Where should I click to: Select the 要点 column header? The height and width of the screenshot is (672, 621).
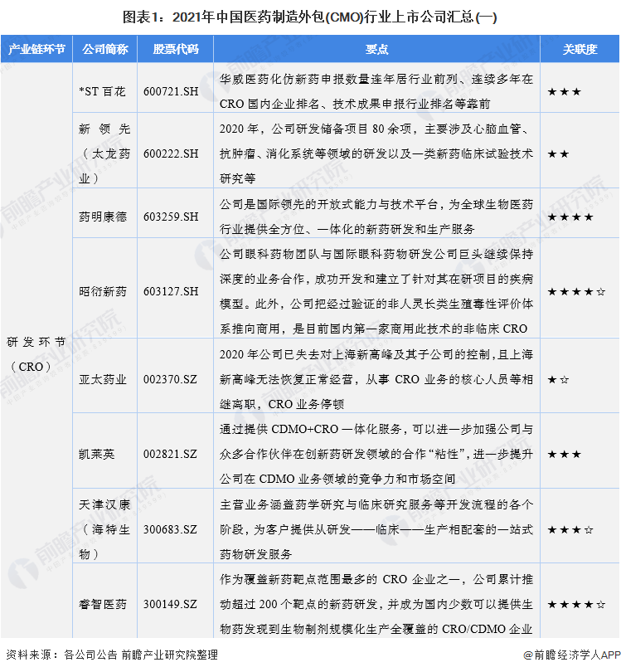click(x=377, y=49)
